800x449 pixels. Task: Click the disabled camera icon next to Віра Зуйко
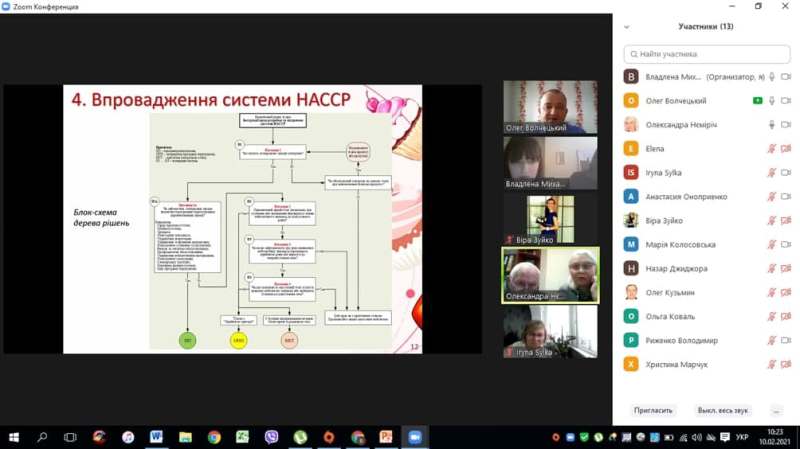pos(786,221)
